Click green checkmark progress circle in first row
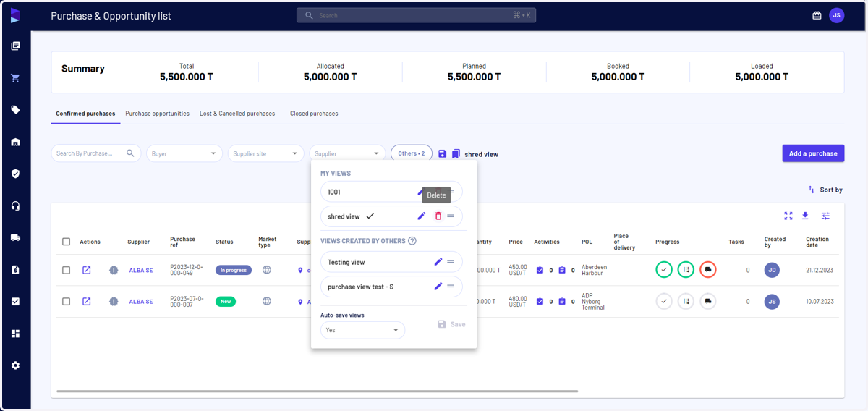This screenshot has width=868, height=411. pos(664,270)
